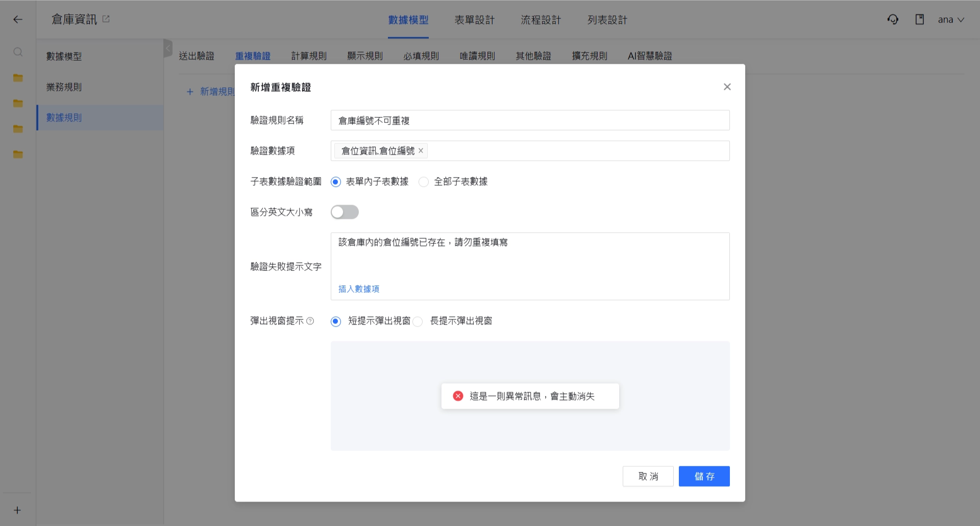Switch to 數據模型 top tab
The image size is (980, 526).
click(x=408, y=20)
